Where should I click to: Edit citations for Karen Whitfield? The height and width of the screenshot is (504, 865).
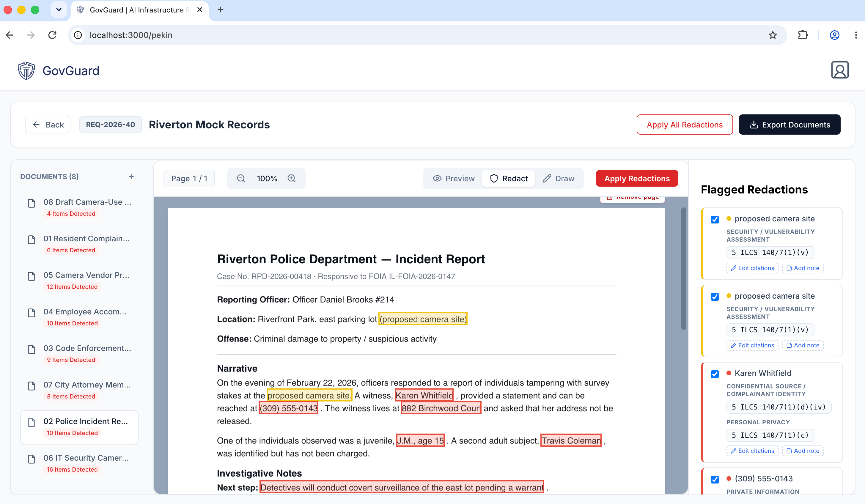pos(752,451)
